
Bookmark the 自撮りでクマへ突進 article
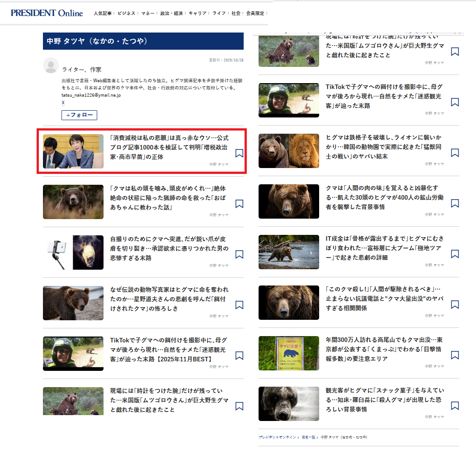tap(240, 254)
